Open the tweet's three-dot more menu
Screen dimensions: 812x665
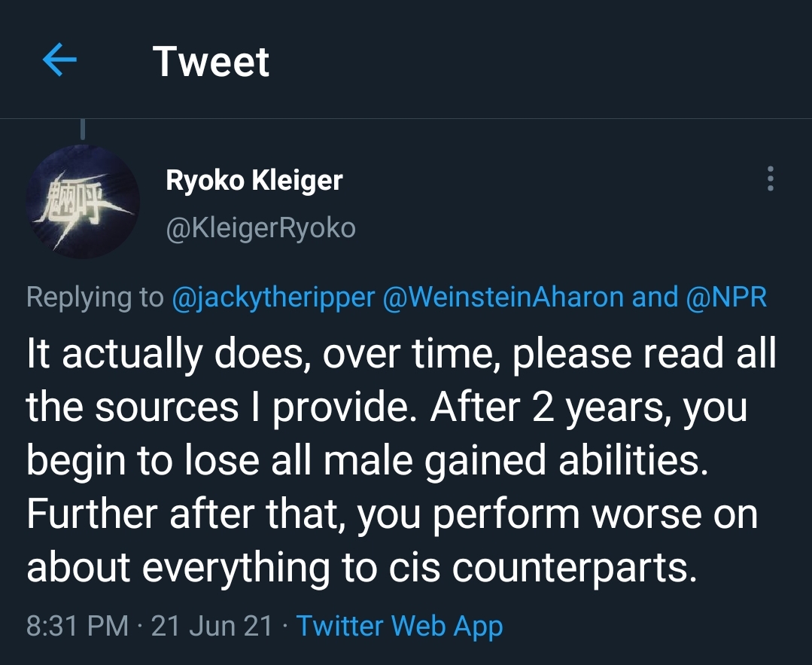pyautogui.click(x=769, y=178)
